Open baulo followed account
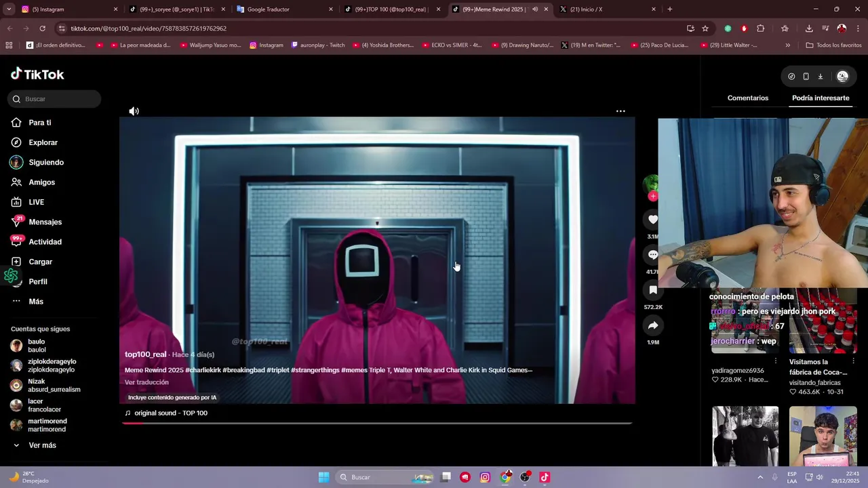 (37, 346)
